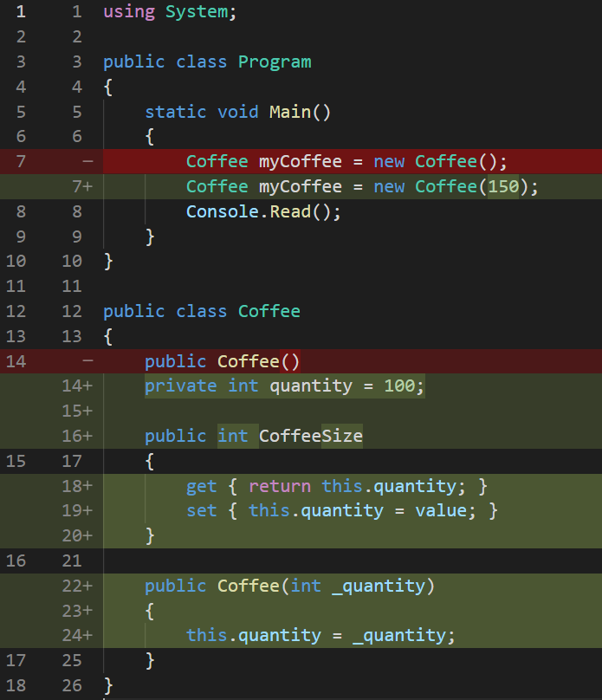
Task: Click added line number 24+ in gutter
Action: click(77, 636)
